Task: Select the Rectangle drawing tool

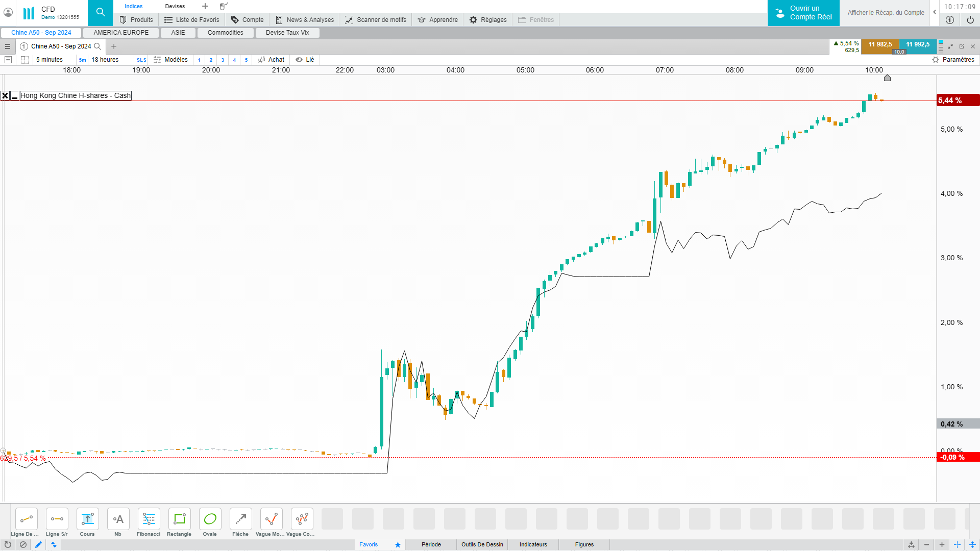Action: (x=179, y=519)
